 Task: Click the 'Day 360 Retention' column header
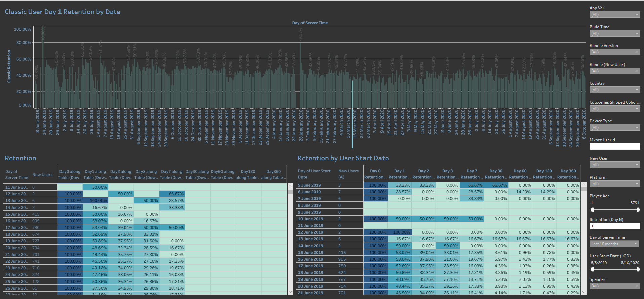(x=568, y=174)
